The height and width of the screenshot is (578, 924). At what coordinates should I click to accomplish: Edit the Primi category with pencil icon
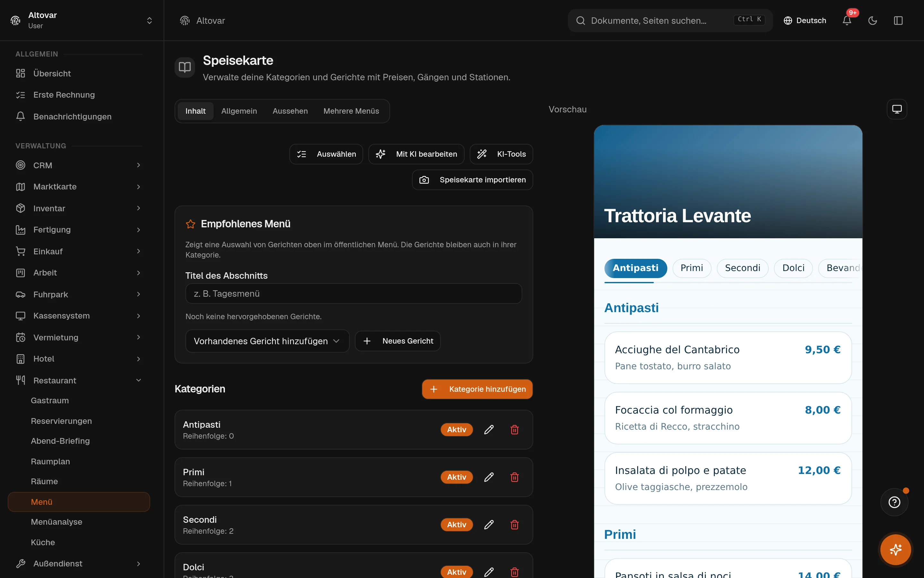[x=489, y=477]
